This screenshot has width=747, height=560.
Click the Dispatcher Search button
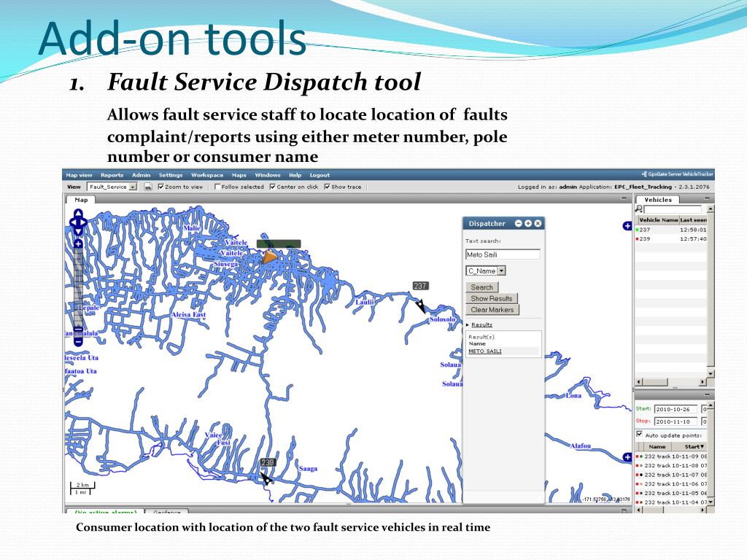481,287
